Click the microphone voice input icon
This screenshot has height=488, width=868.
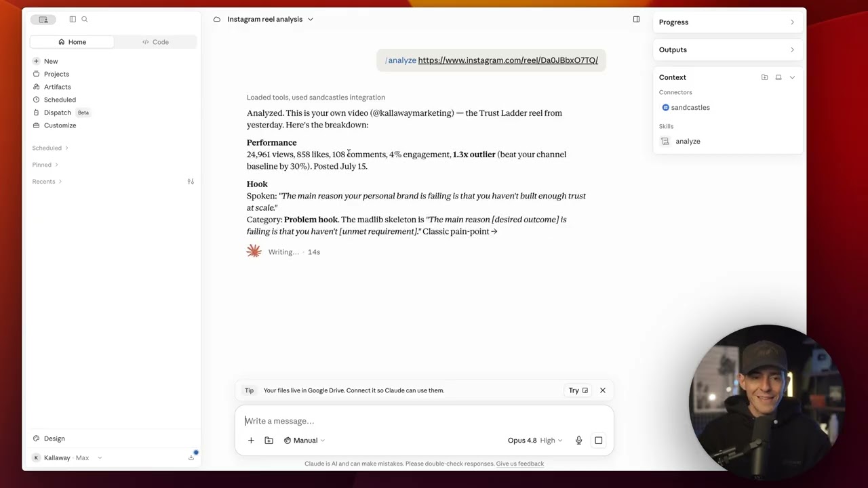point(578,441)
